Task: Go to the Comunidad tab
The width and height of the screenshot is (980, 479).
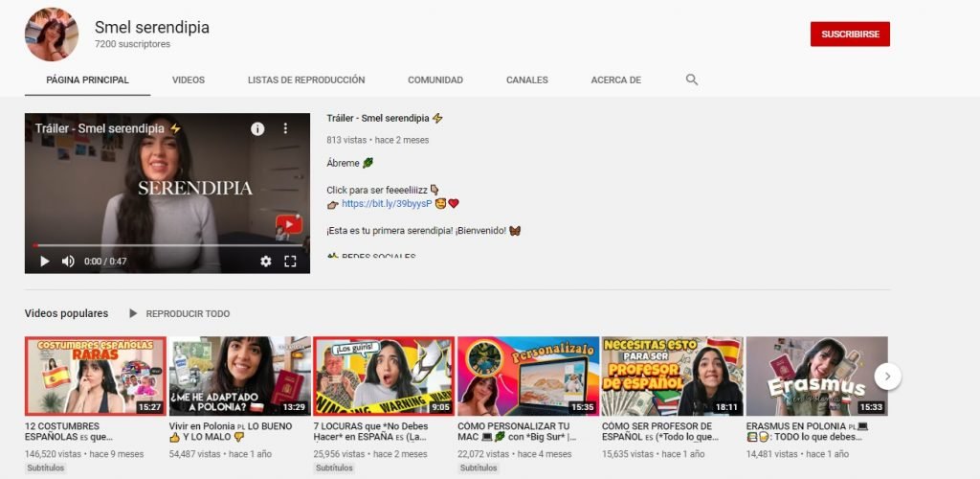Action: click(x=434, y=80)
